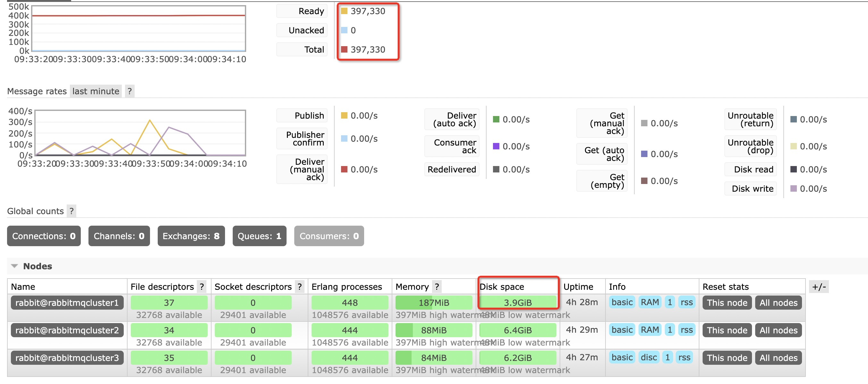Click red Total legend square

[344, 49]
